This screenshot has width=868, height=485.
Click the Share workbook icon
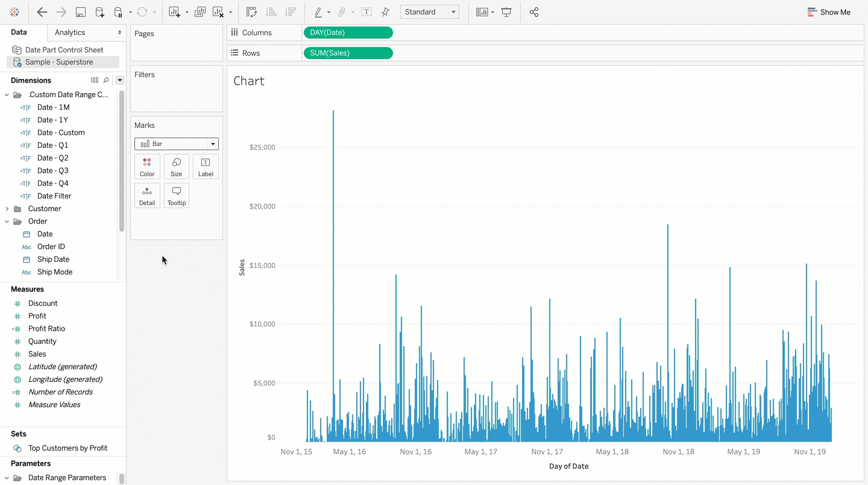pos(533,11)
